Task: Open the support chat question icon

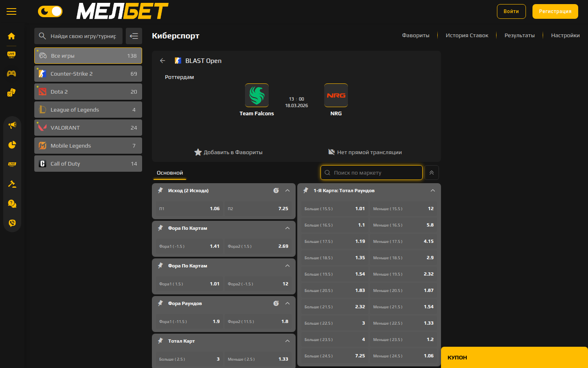Action: 12,204
